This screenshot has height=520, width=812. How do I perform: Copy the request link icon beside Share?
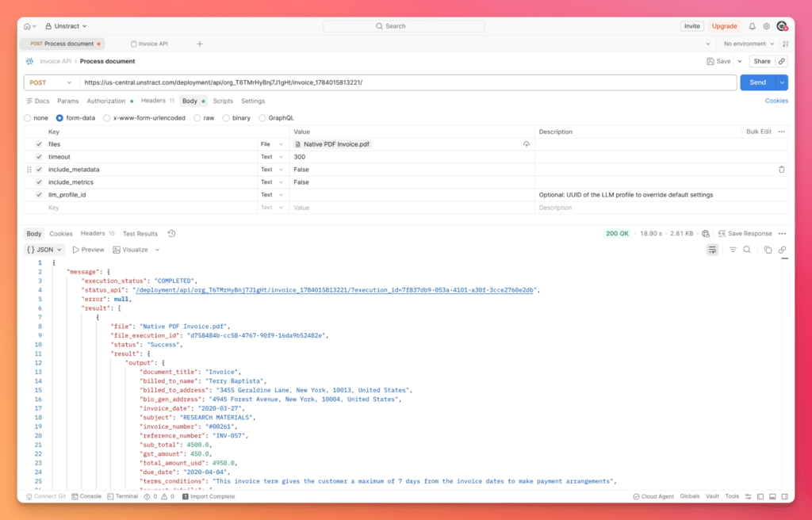[x=782, y=61]
